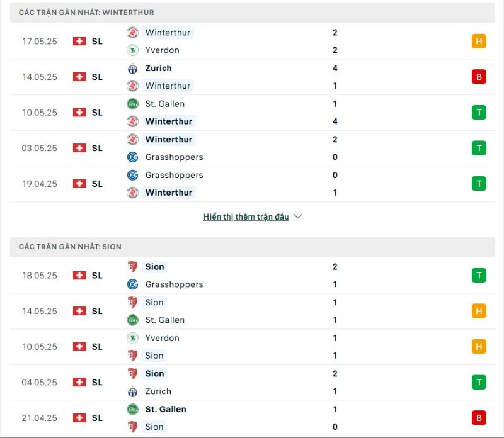Click the St. Gallen crest in the 10.05.25 Winterthur match
Screen dimensions: 504x438
click(x=132, y=104)
